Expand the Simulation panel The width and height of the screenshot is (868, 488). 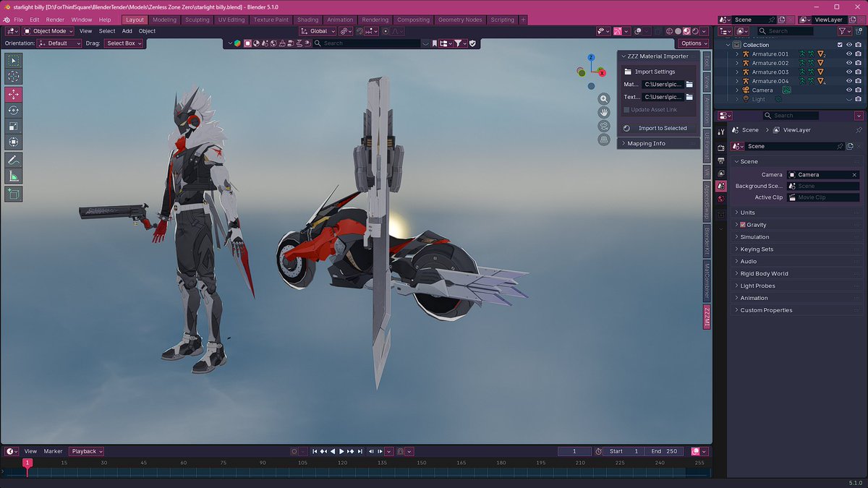tap(796, 237)
